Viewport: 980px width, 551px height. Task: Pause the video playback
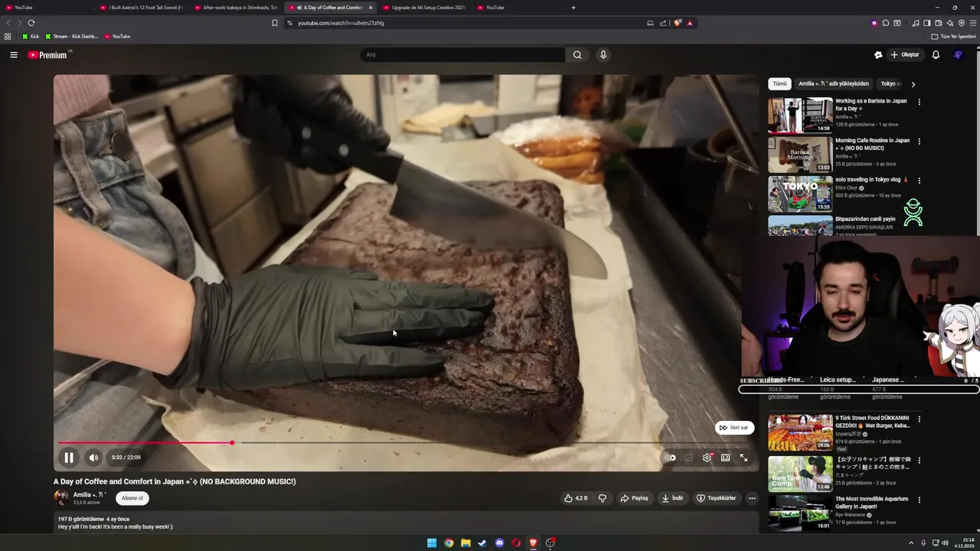[69, 458]
